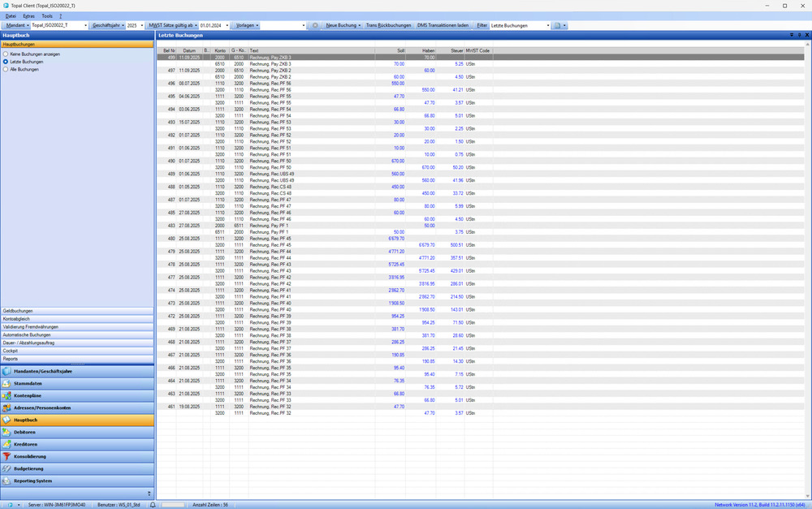Screen dimensions: 812x509
Task: Open the Datei menu
Action: [11, 15]
